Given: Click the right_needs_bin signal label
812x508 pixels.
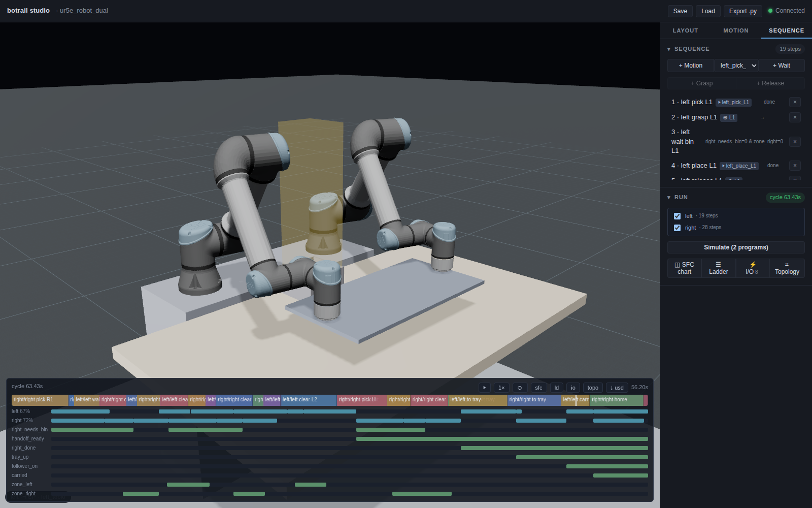Looking at the screenshot, I should pos(29,430).
